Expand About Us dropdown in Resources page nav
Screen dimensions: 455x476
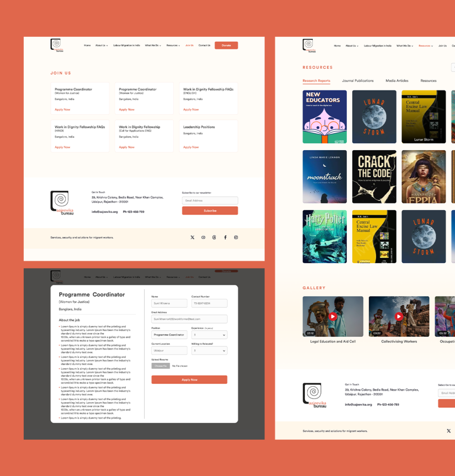[x=352, y=46]
